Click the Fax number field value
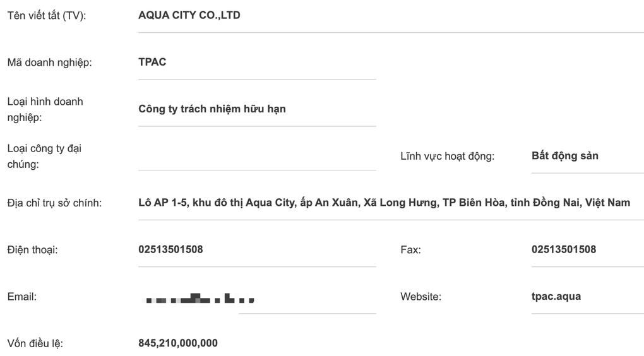Screen dimensions: 644x356 [563, 249]
